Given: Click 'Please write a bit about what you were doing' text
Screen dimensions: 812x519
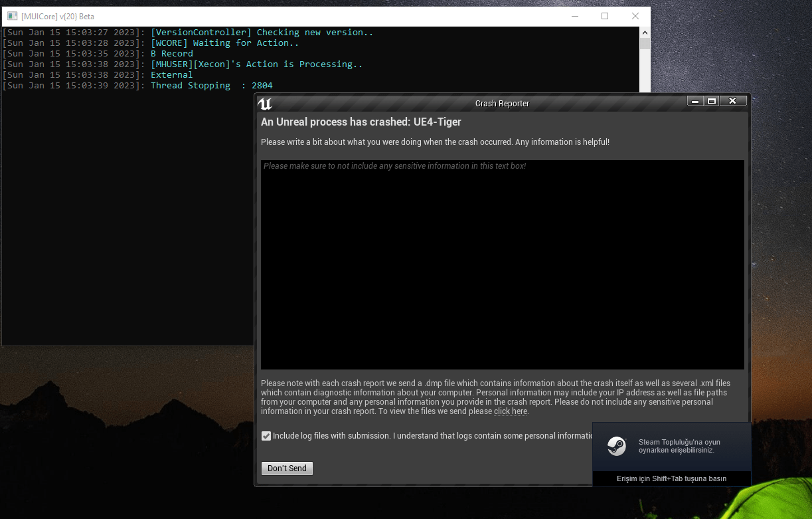Looking at the screenshot, I should tap(435, 142).
